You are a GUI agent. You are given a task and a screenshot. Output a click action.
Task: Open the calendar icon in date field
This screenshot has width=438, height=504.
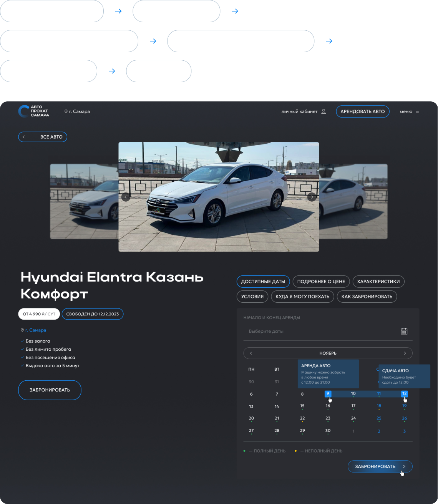click(x=404, y=331)
